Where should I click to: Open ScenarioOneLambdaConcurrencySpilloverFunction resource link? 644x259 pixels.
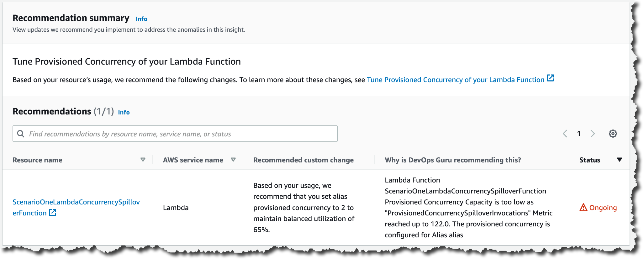[x=76, y=202]
